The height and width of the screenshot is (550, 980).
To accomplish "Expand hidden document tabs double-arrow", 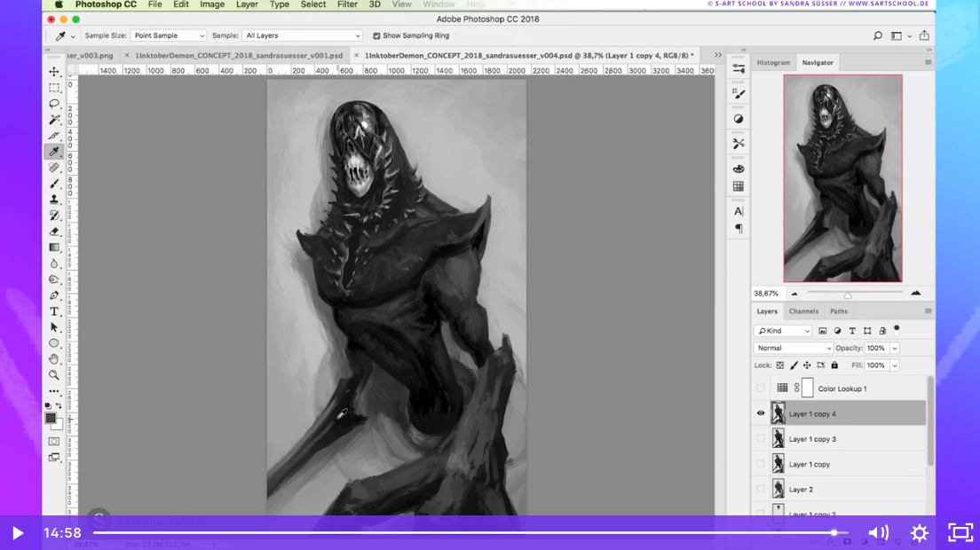I will click(x=718, y=55).
